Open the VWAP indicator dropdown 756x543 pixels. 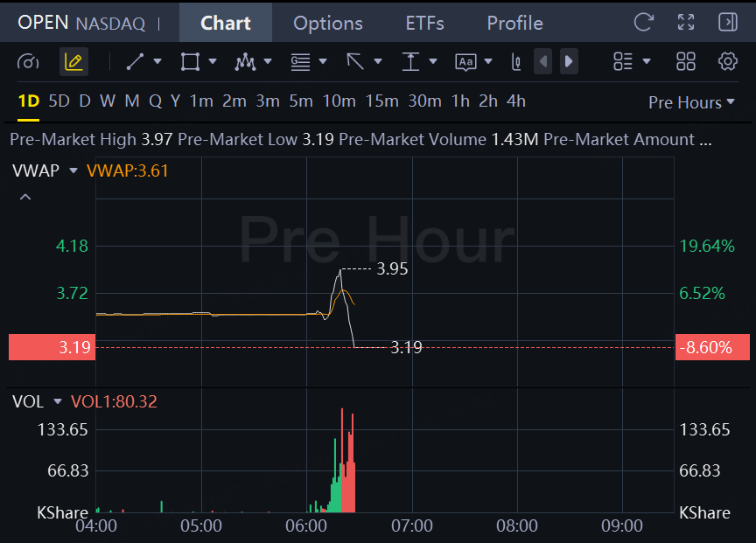click(73, 171)
